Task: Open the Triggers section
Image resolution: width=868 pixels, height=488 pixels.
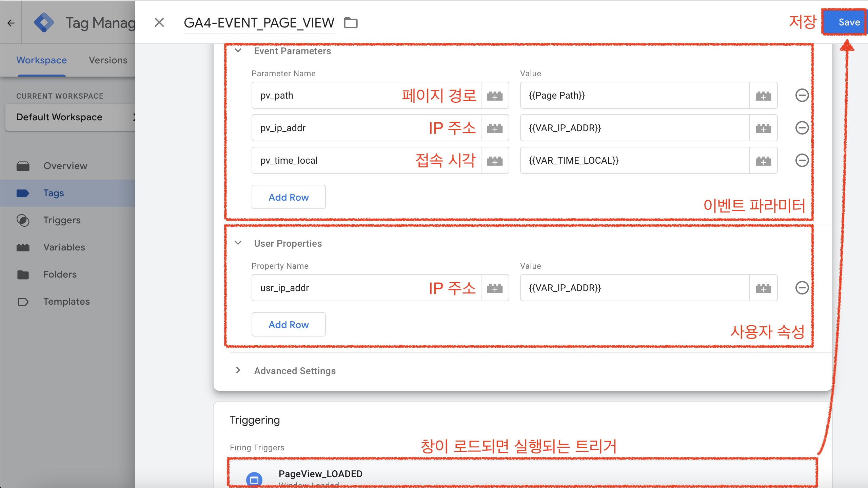Action: pyautogui.click(x=62, y=220)
